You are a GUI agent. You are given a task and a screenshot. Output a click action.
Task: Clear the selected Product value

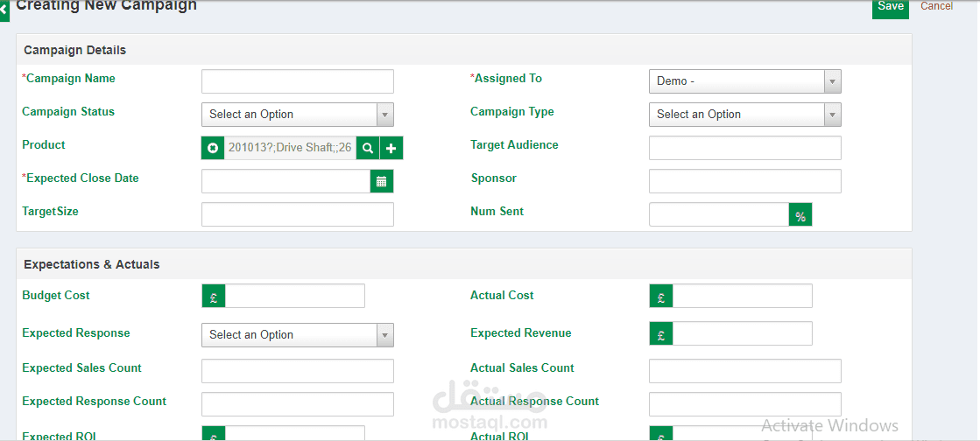pos(213,148)
